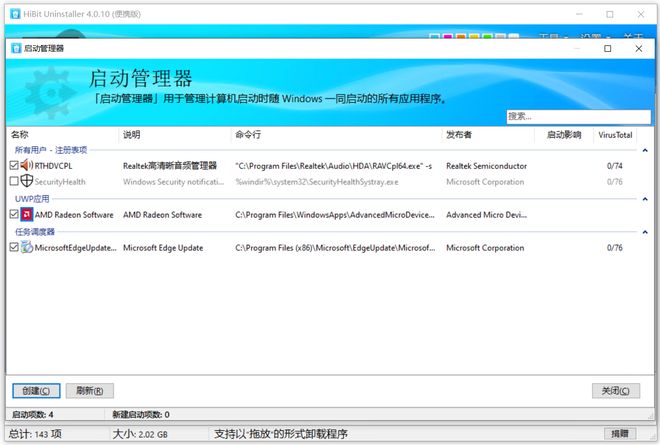Uncheck the MicrosoftEdgeUpdate task checkbox
The width and height of the screenshot is (660, 445).
(x=14, y=247)
